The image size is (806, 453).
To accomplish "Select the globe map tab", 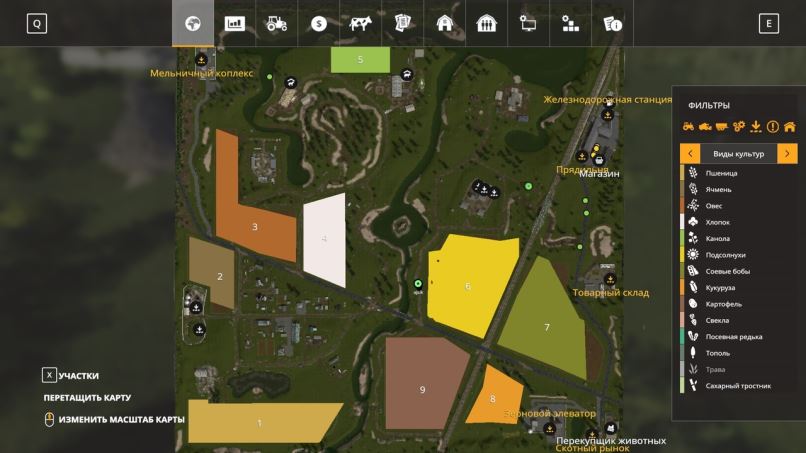I will [x=192, y=24].
